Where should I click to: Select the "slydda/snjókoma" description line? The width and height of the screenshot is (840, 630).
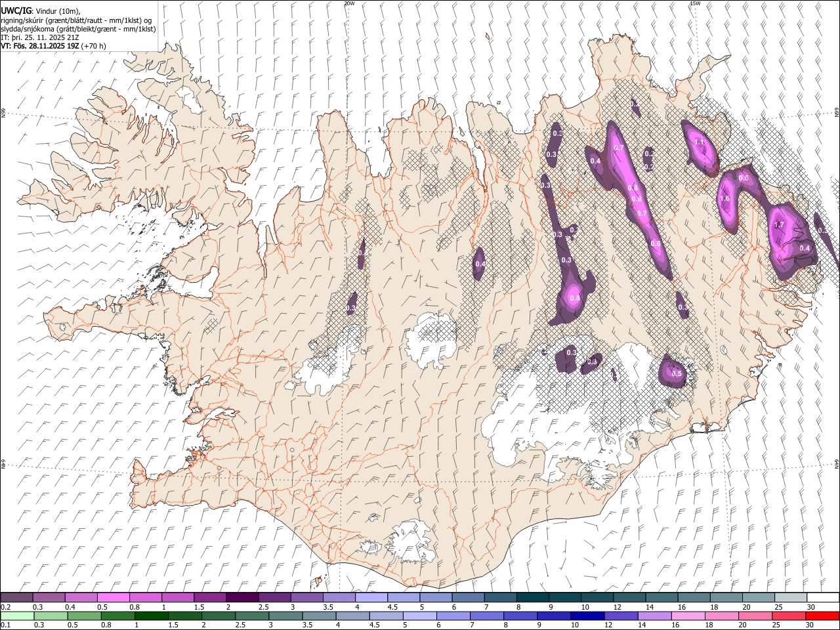pos(78,29)
